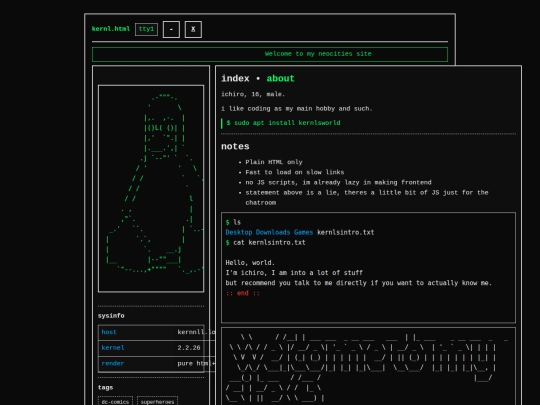
Task: Click the kernlsintro.txt file name
Action: click(345, 232)
